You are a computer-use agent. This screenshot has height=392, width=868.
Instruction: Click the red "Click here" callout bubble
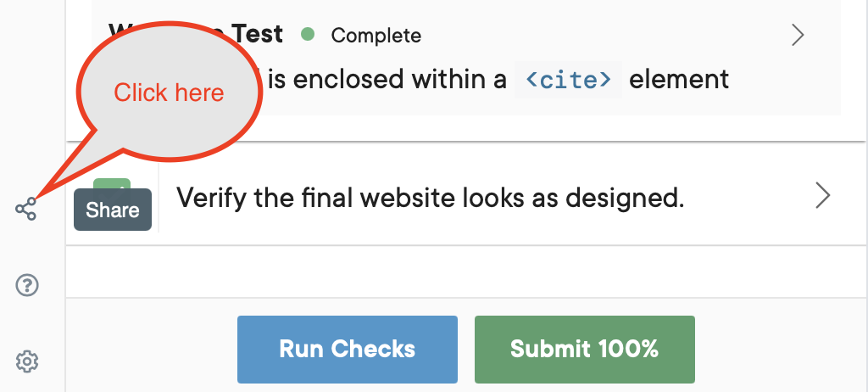(169, 92)
